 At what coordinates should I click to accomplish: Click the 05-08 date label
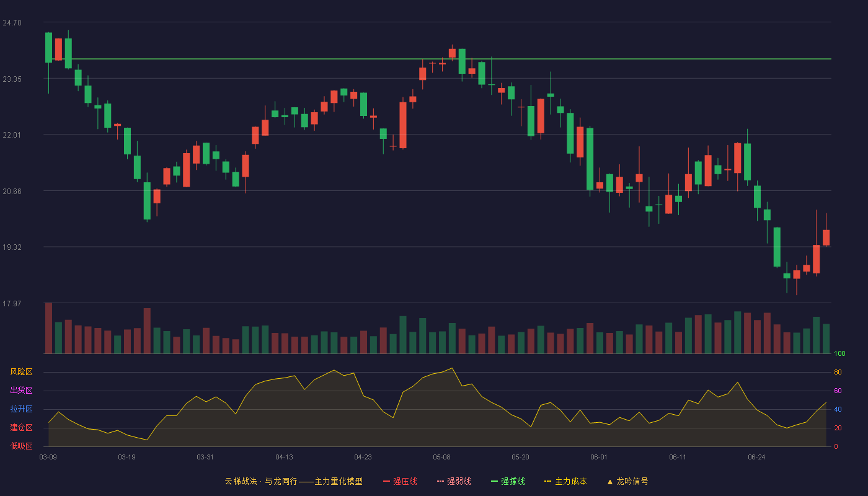click(x=441, y=457)
